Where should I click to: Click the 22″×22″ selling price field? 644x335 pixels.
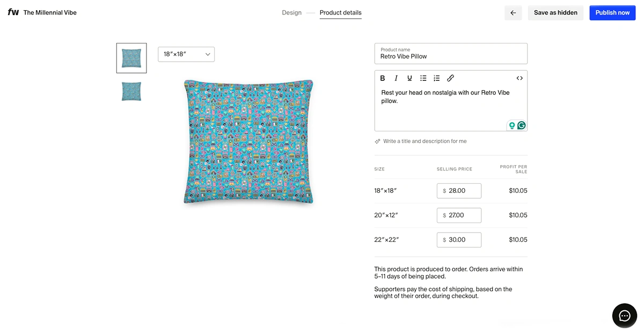[x=459, y=240]
